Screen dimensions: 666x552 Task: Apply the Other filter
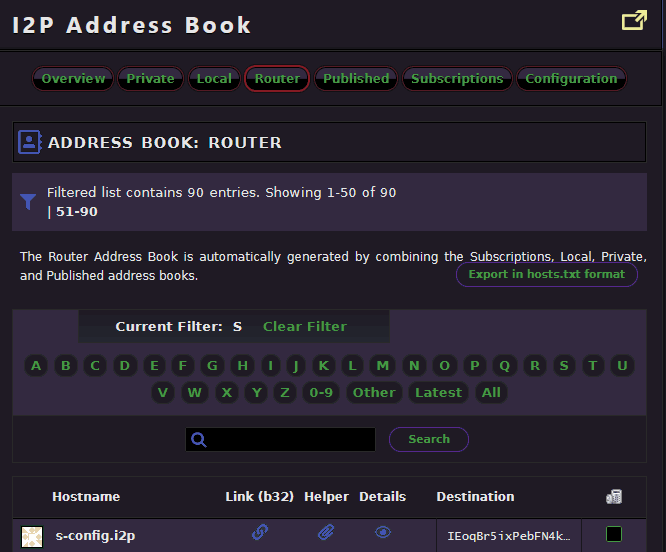coord(374,392)
